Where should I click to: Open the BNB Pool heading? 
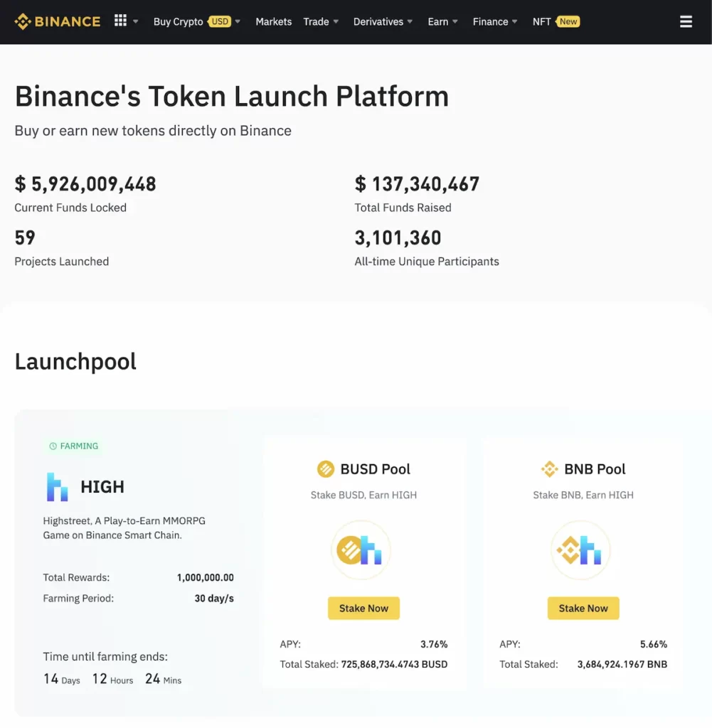(595, 469)
